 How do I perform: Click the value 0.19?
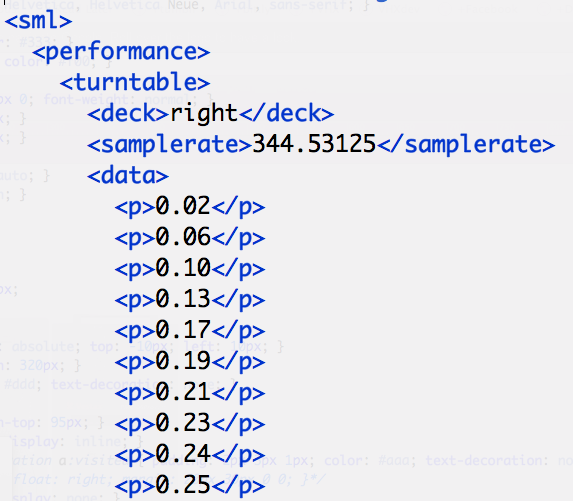(x=183, y=361)
